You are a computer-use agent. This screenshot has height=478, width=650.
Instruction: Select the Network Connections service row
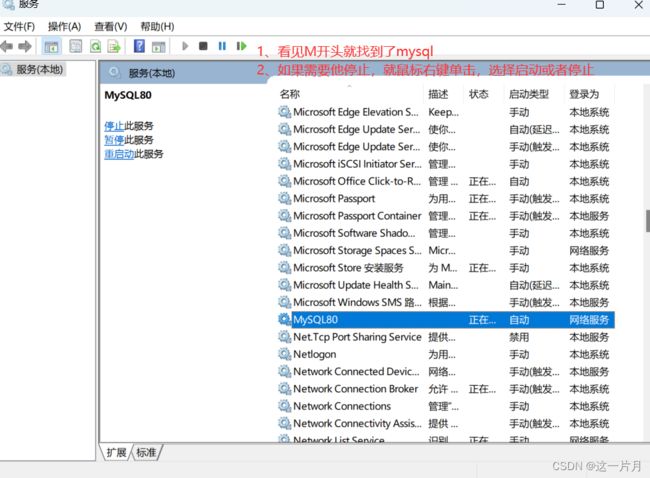tap(446, 406)
